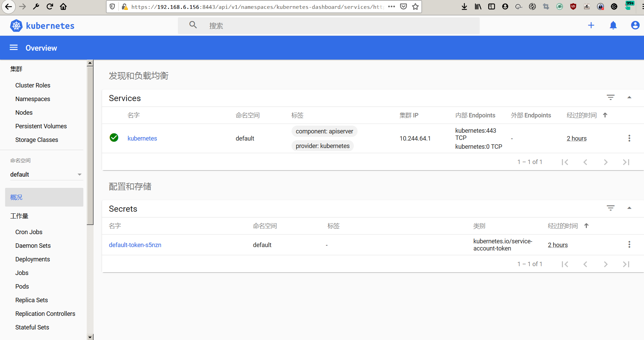The image size is (644, 340).
Task: Click sidebar scrollbar down arrow
Action: pyautogui.click(x=90, y=337)
